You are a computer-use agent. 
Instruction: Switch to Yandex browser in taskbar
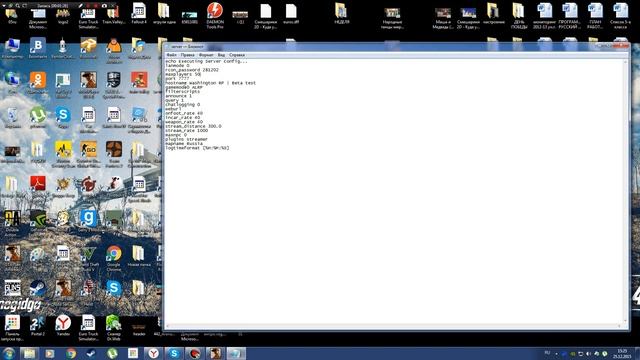click(x=153, y=353)
